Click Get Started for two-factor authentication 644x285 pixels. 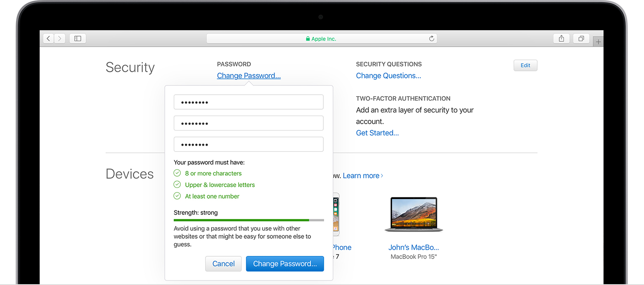tap(377, 133)
